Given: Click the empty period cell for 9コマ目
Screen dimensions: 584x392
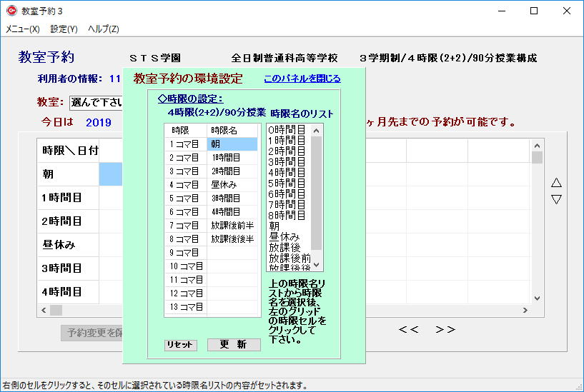Looking at the screenshot, I should pyautogui.click(x=232, y=253).
